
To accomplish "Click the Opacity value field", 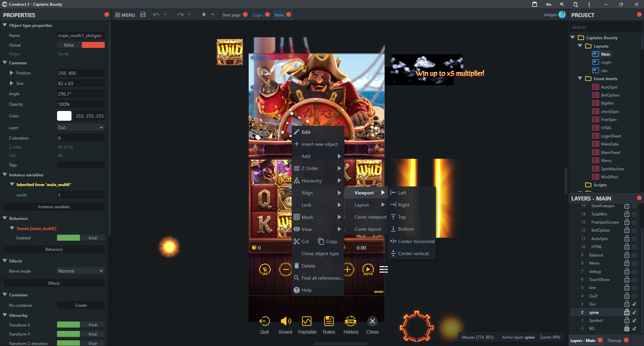I will tap(81, 104).
